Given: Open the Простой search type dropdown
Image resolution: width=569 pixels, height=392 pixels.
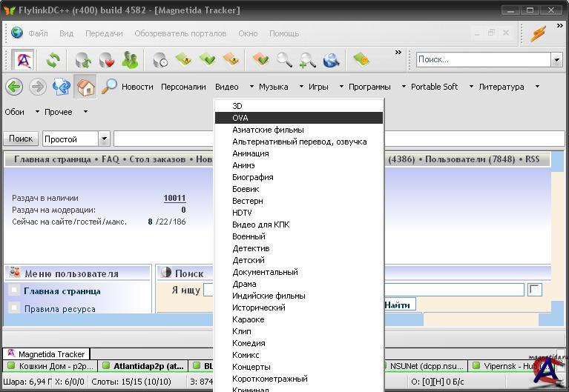Looking at the screenshot, I should [x=104, y=139].
